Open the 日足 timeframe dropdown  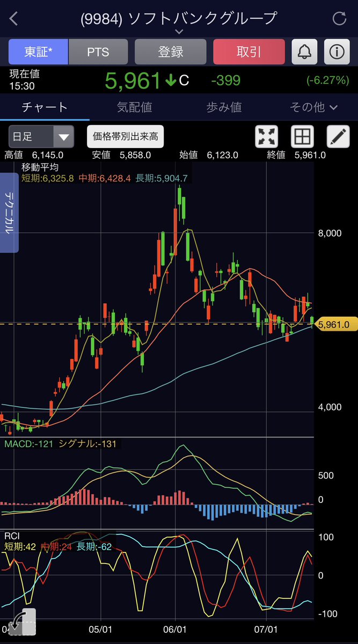click(x=41, y=136)
